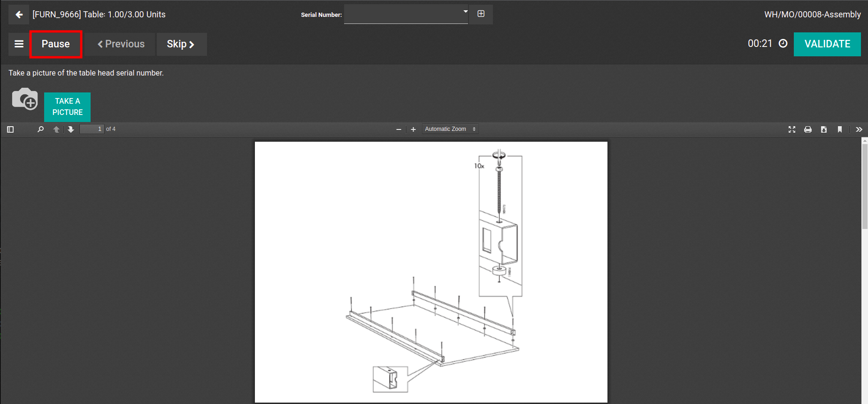Pause the work order timer

[x=56, y=44]
